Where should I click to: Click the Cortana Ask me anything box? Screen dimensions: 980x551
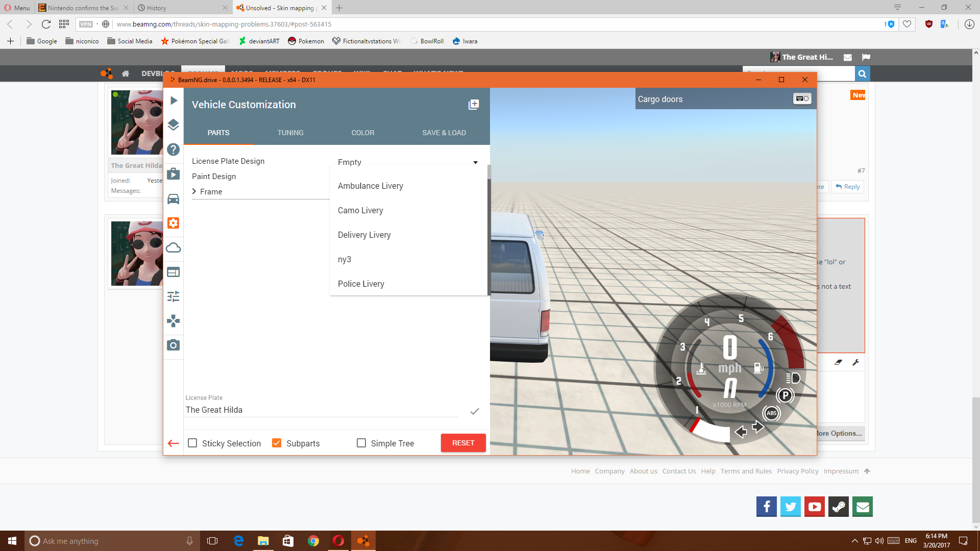pyautogui.click(x=111, y=541)
